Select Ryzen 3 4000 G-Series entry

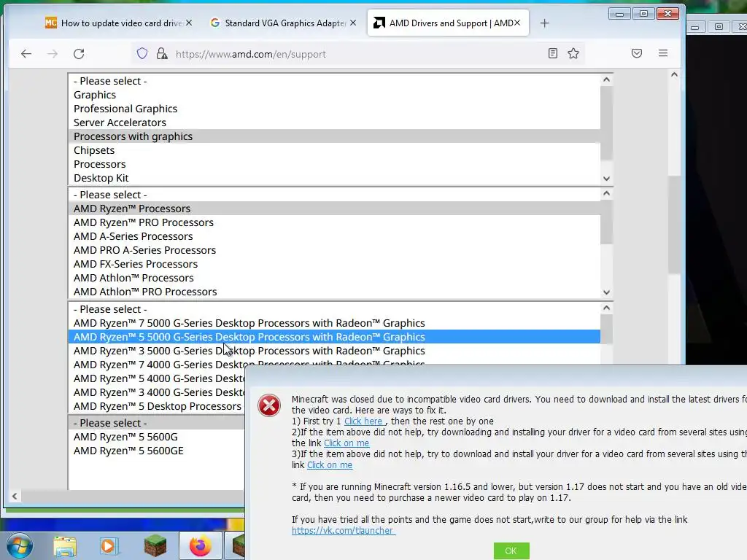(x=157, y=392)
